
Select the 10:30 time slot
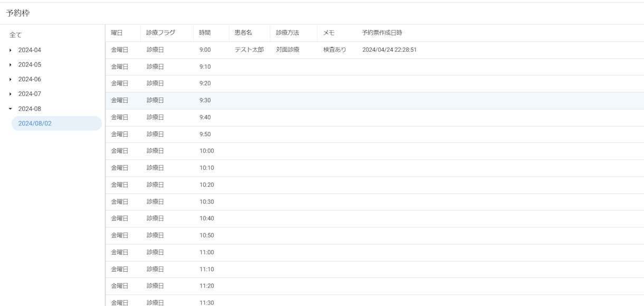pyautogui.click(x=206, y=202)
